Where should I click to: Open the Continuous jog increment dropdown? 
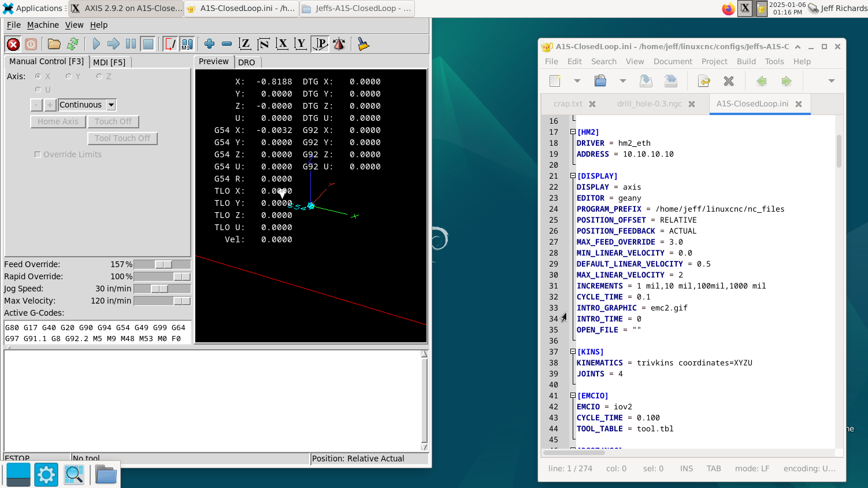pyautogui.click(x=111, y=105)
